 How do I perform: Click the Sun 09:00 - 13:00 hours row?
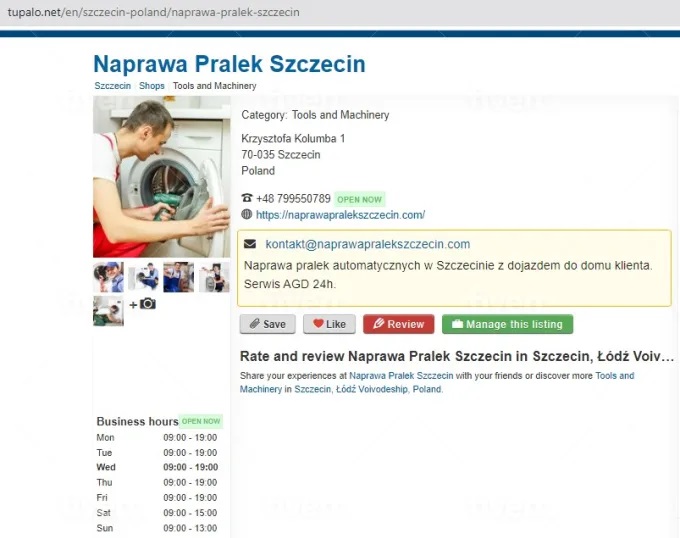tap(157, 528)
